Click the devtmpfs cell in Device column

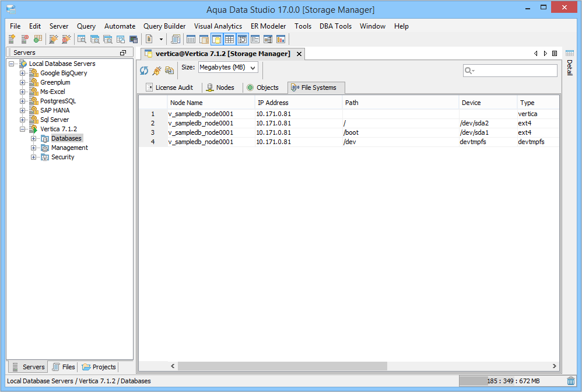488,142
